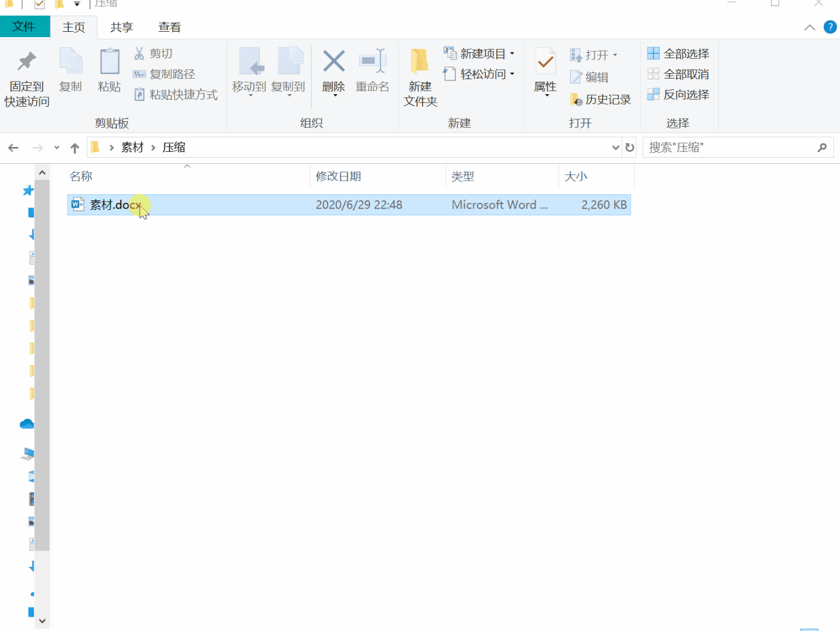Rename the file using 重命名
This screenshot has width=840, height=631.
tap(373, 71)
